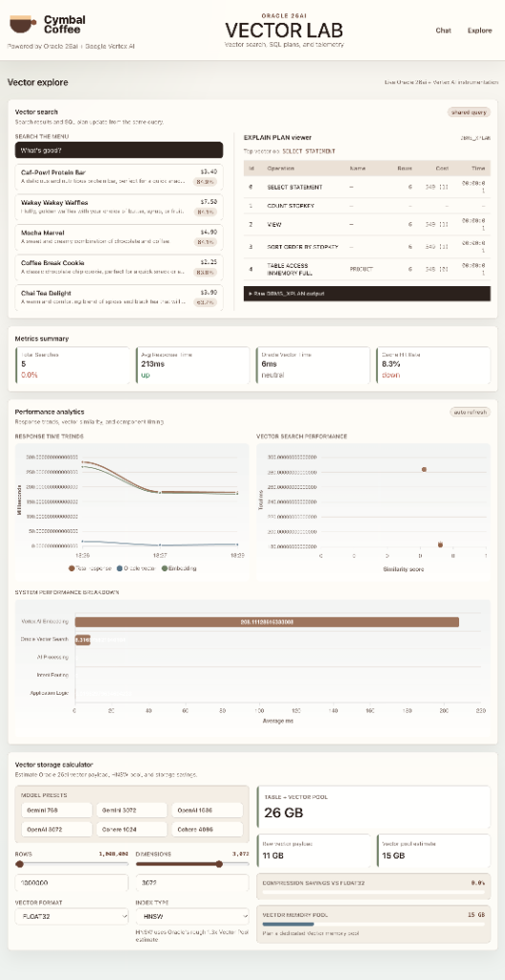This screenshot has width=505, height=980.
Task: Choose the Gemini 3072 model preset
Action: (x=131, y=810)
